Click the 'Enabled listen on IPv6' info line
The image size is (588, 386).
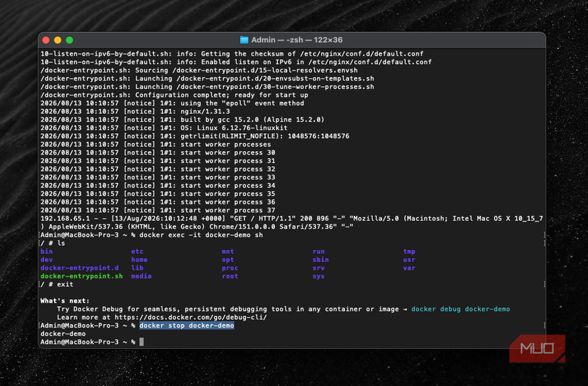coord(236,62)
